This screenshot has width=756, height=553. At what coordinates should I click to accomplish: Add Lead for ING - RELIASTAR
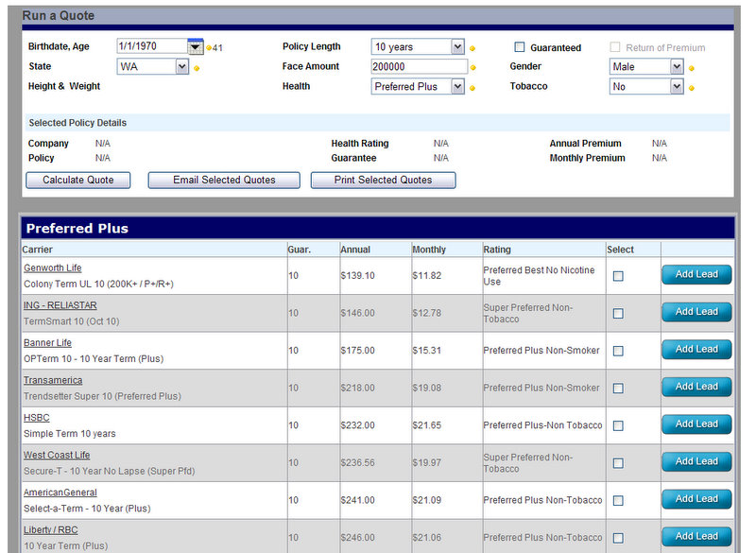(x=696, y=312)
